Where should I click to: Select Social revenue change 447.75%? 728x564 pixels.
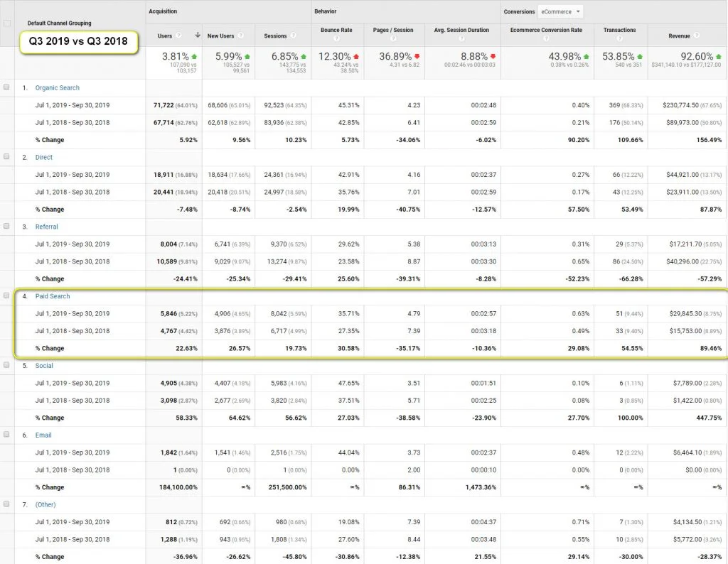click(x=709, y=418)
